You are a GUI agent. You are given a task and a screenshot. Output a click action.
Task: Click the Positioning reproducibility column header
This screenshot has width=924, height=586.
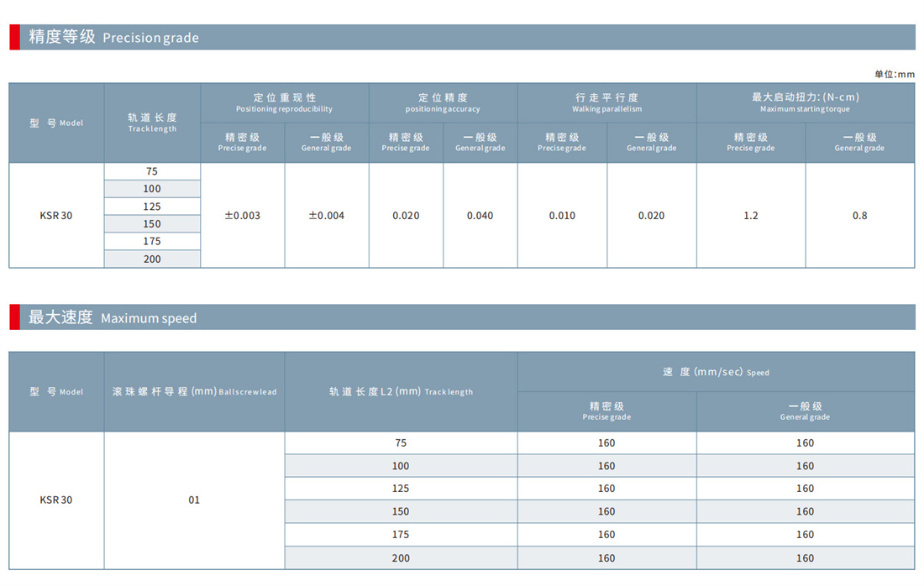coord(285,102)
